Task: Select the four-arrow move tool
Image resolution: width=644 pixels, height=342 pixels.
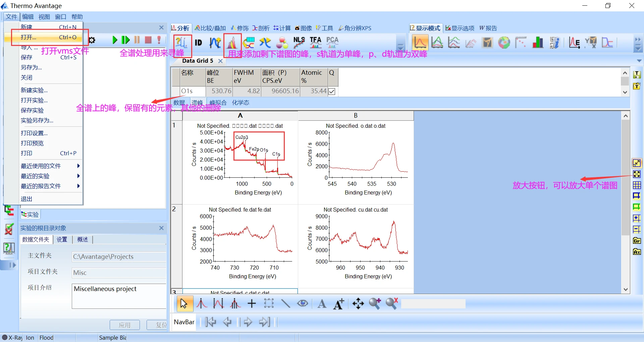Action: coord(358,304)
